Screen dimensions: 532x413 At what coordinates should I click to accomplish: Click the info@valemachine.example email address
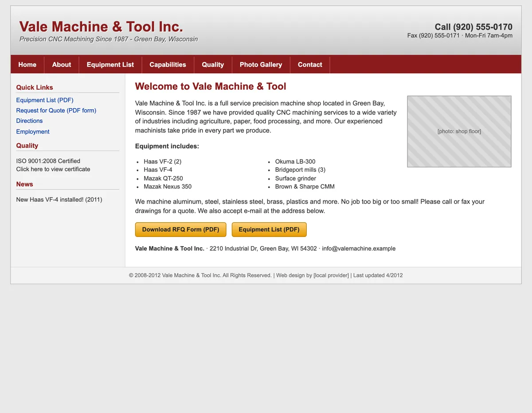(x=359, y=248)
